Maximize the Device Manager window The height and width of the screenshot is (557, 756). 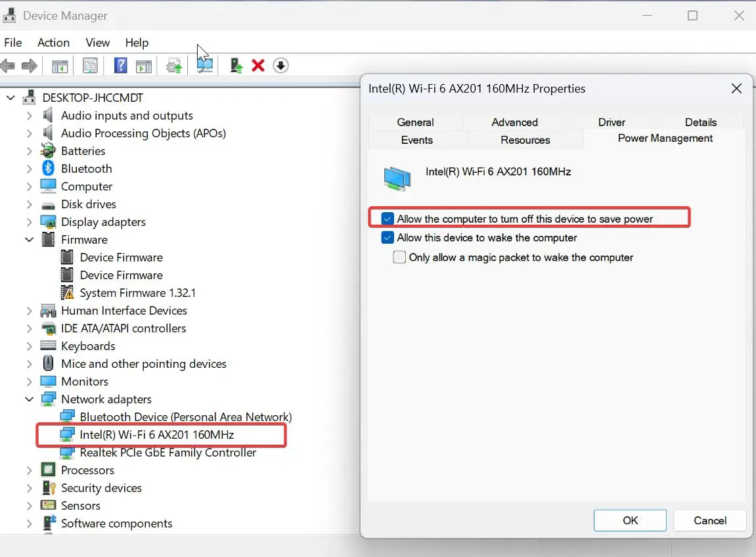click(692, 15)
